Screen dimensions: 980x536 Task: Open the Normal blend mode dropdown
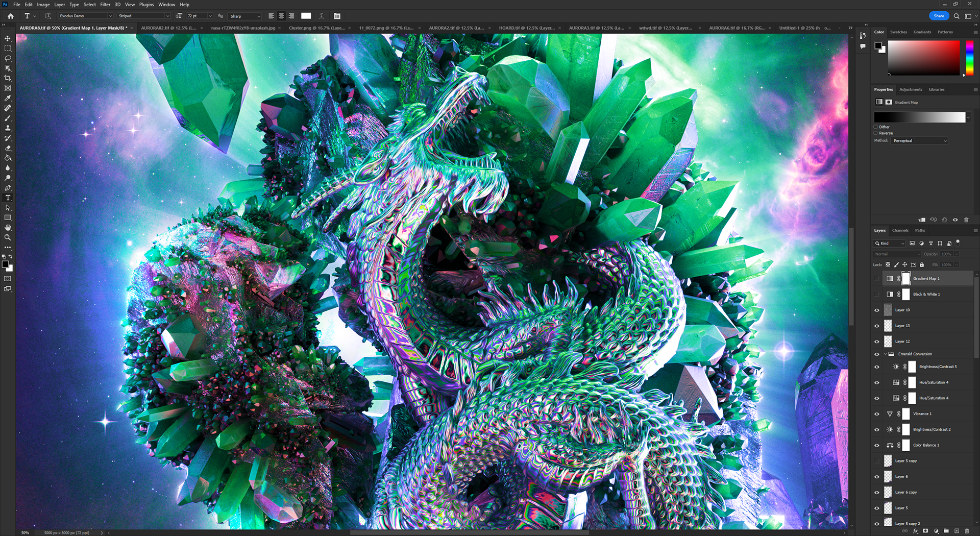pos(897,254)
